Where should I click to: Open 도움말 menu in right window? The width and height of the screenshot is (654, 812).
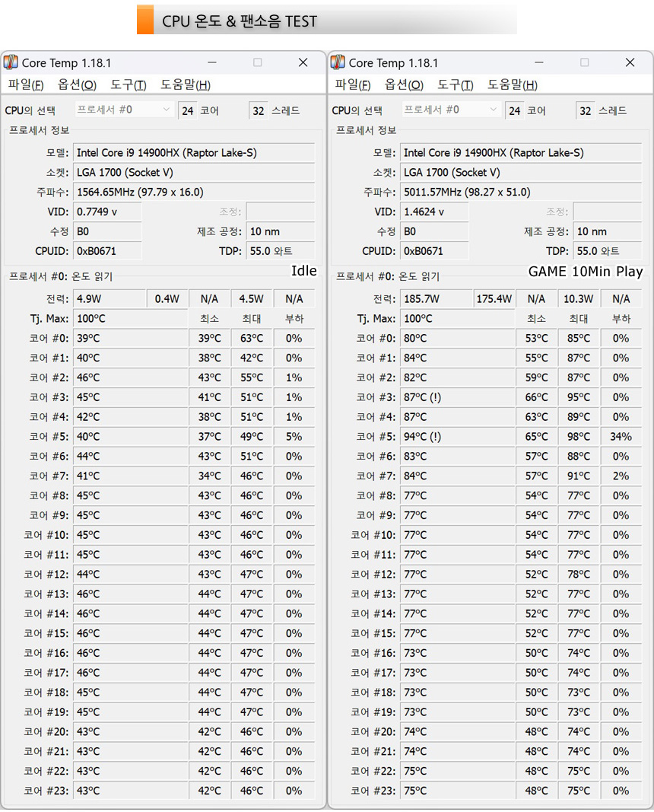tap(512, 84)
